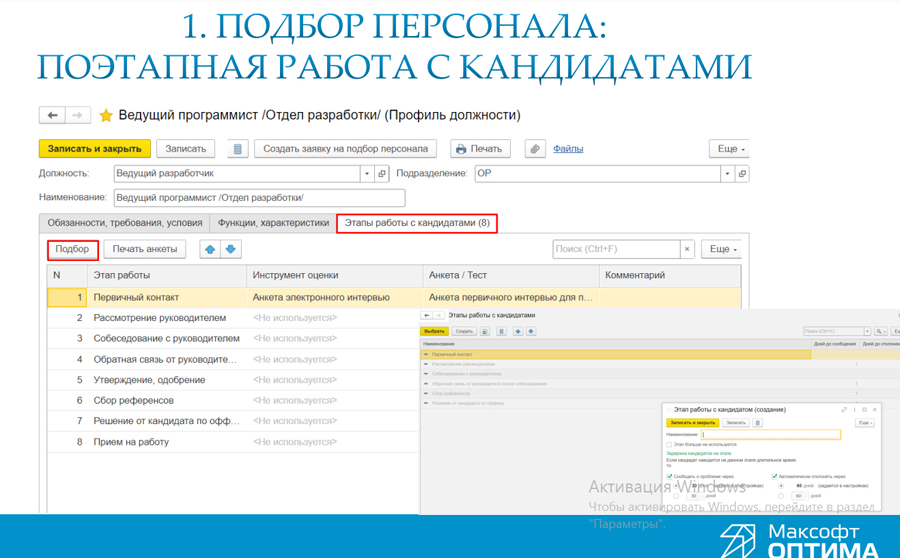Click Задержка кандидатов на этапе link
900x558 pixels.
[x=699, y=454]
